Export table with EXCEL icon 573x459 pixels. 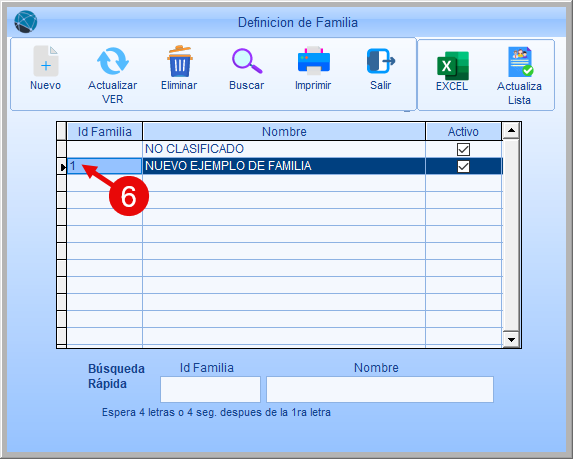pos(453,66)
